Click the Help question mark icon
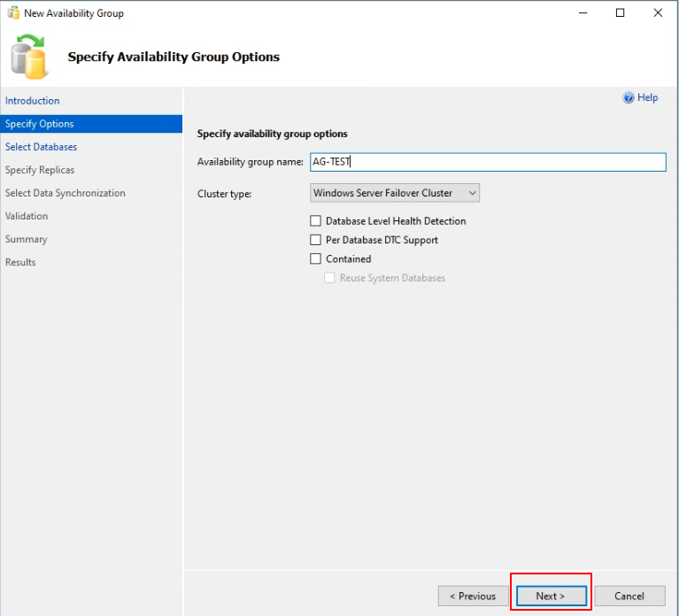The image size is (679, 616). click(x=628, y=98)
